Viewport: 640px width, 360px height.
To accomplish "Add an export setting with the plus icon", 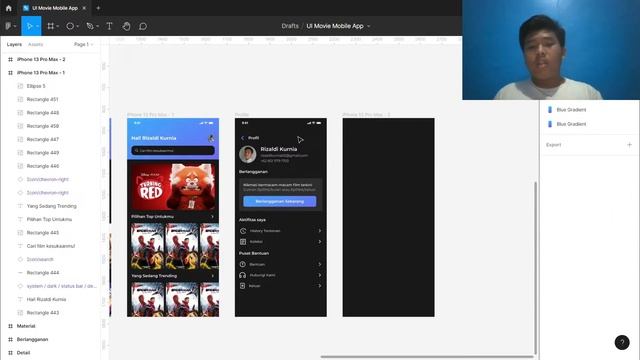I will click(629, 144).
